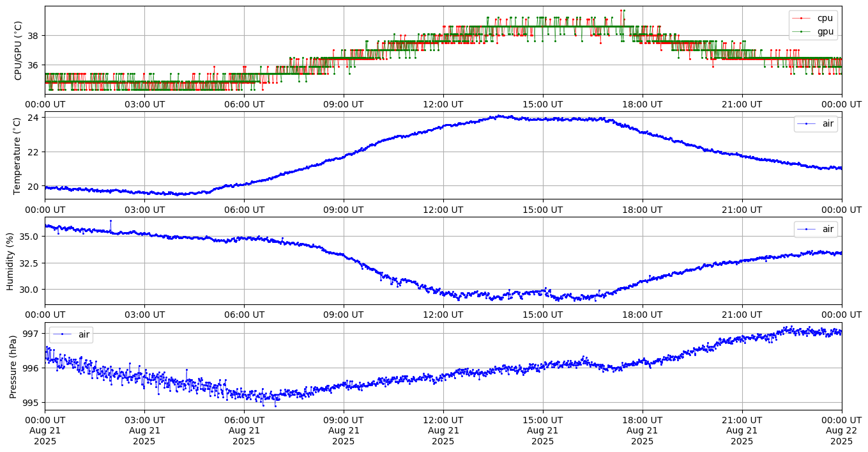868x452 pixels.
Task: Click the "Temperature (°C)" axis label
Action: (x=18, y=156)
